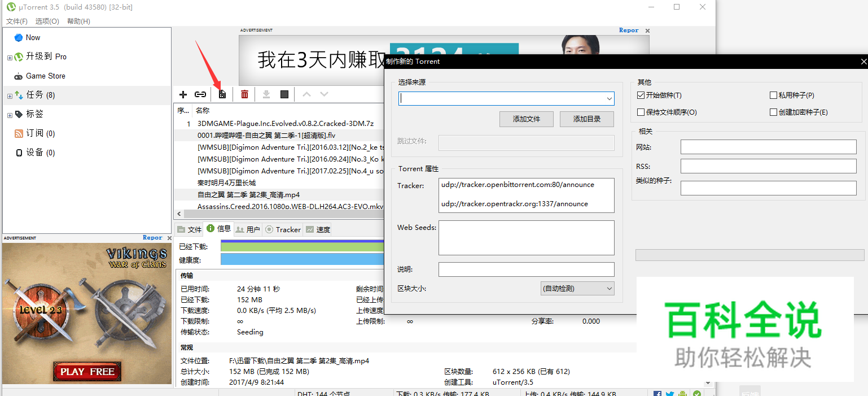The height and width of the screenshot is (396, 868).
Task: Click the black Stop square icon
Action: pyautogui.click(x=284, y=94)
